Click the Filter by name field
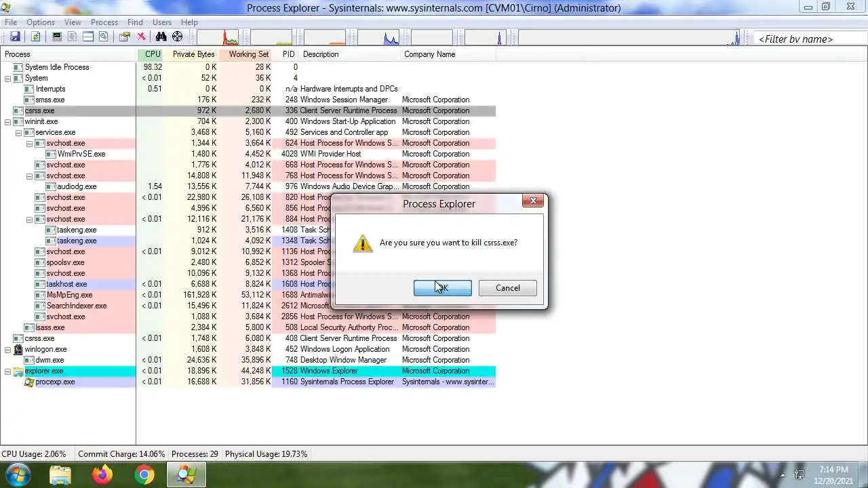The width and height of the screenshot is (868, 488). (x=810, y=39)
